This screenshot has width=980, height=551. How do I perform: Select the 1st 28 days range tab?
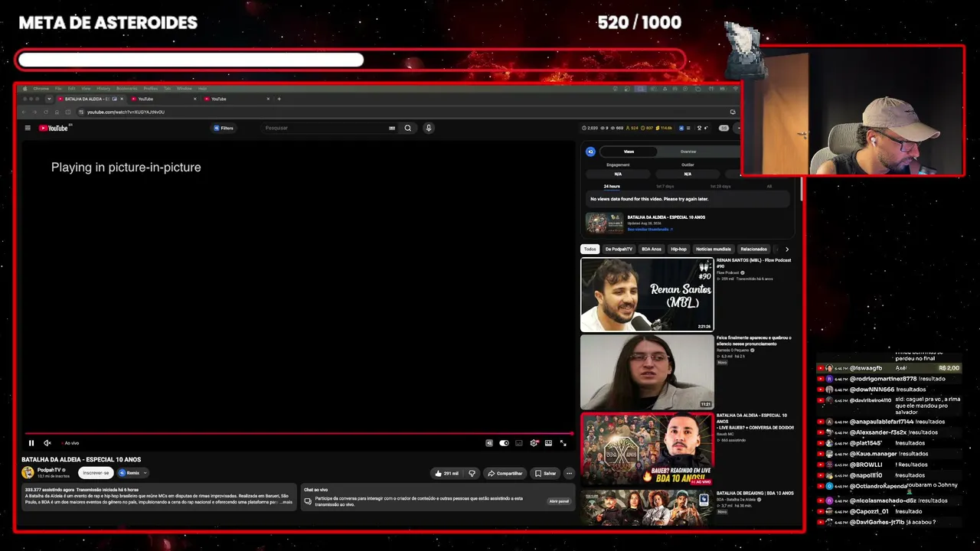coord(720,186)
